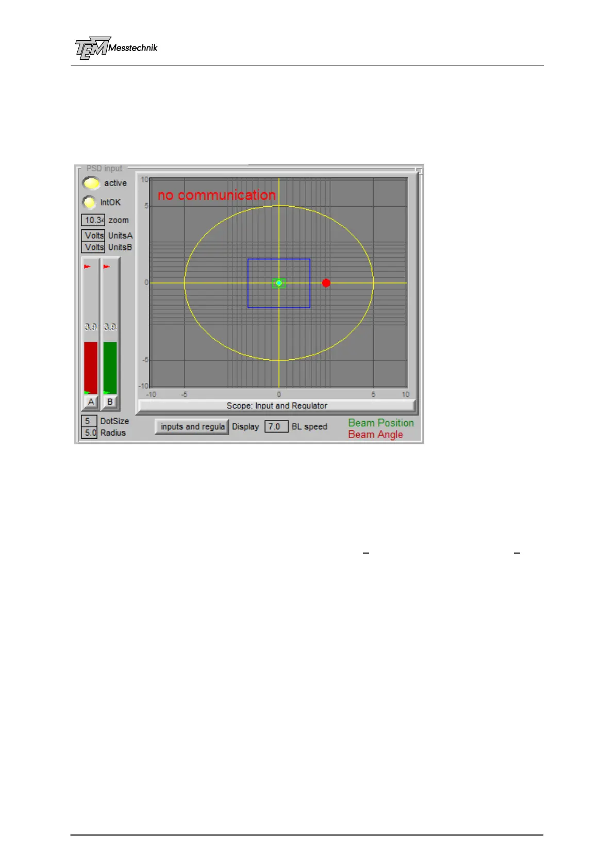Click the green flag marker at bottom of bar A
This screenshot has height=868, width=614.
[87, 393]
